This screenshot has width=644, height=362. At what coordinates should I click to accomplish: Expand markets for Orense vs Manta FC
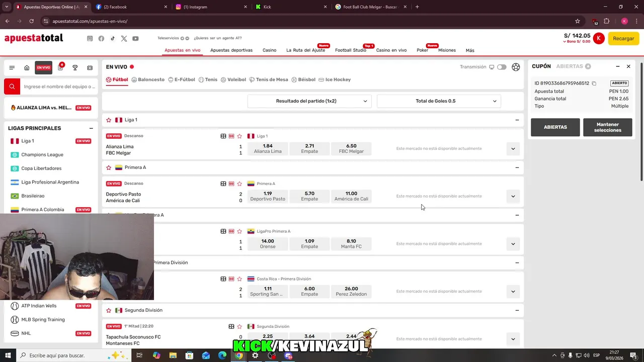[x=513, y=244]
